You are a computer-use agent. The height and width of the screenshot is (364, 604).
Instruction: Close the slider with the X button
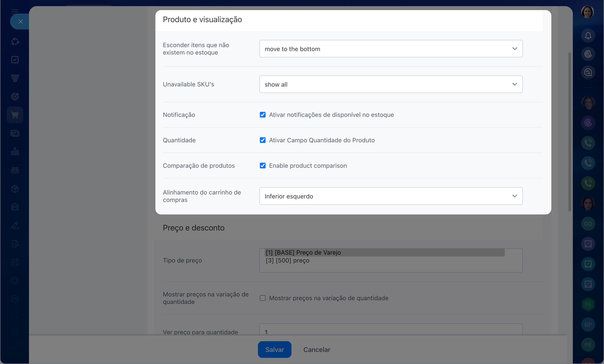click(x=21, y=21)
